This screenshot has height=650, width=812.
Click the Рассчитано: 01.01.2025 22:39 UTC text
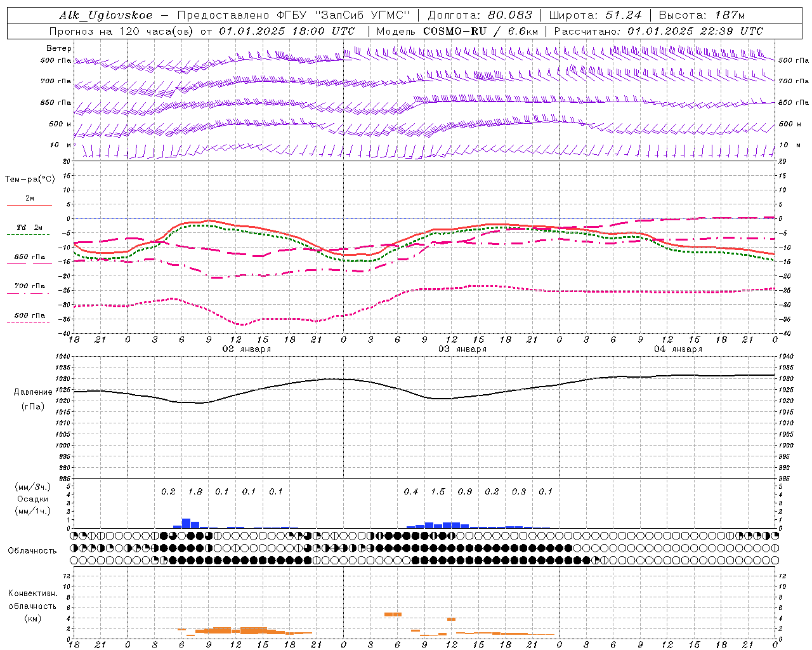(x=658, y=31)
